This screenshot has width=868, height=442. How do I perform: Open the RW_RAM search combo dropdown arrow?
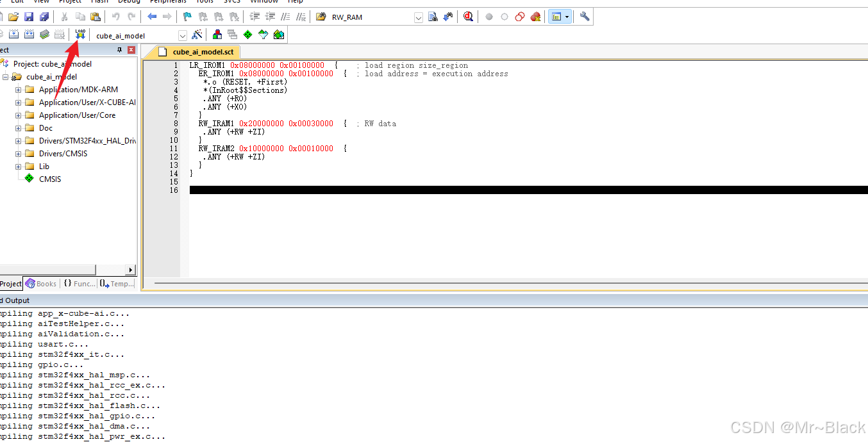[419, 17]
